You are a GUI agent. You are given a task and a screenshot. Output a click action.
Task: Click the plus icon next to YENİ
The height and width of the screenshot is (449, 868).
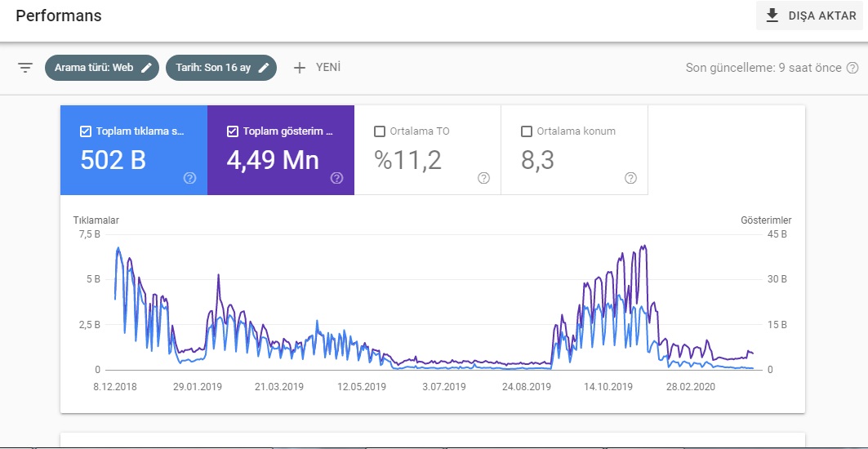300,68
